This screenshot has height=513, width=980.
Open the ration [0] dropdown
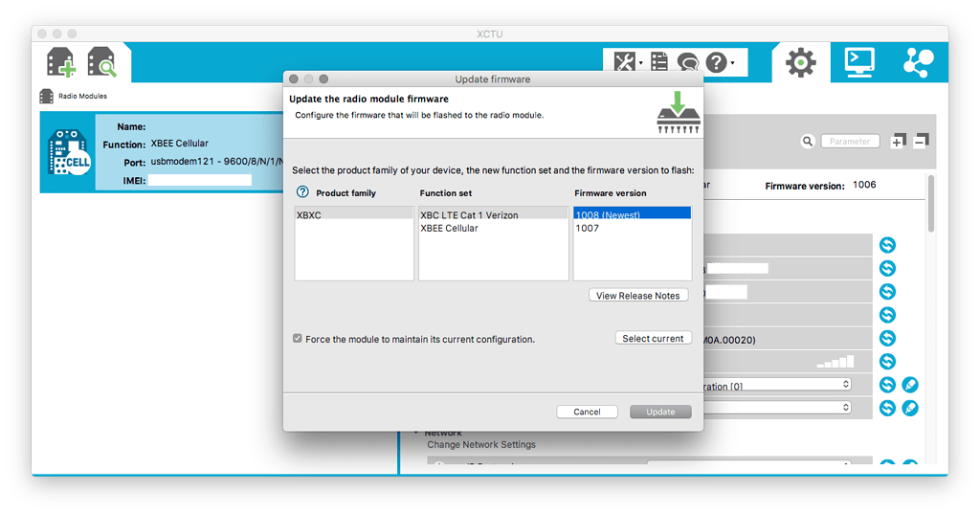[777, 385]
